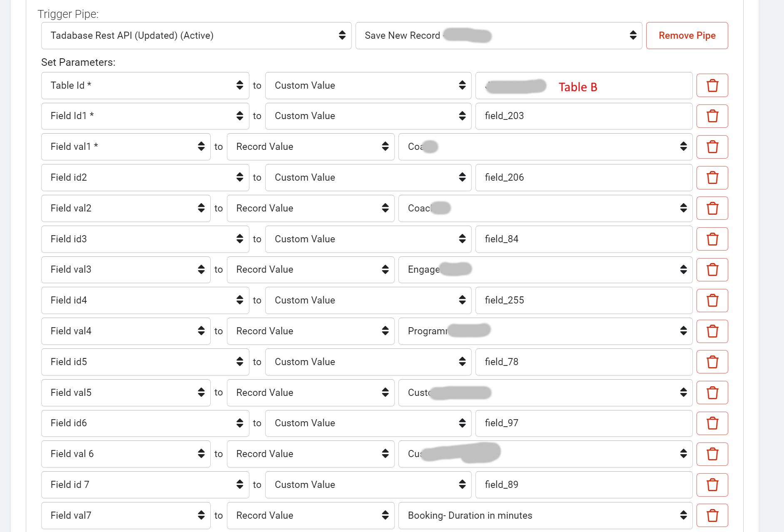
Task: Delete the Field id3 mapping row
Action: tap(712, 239)
